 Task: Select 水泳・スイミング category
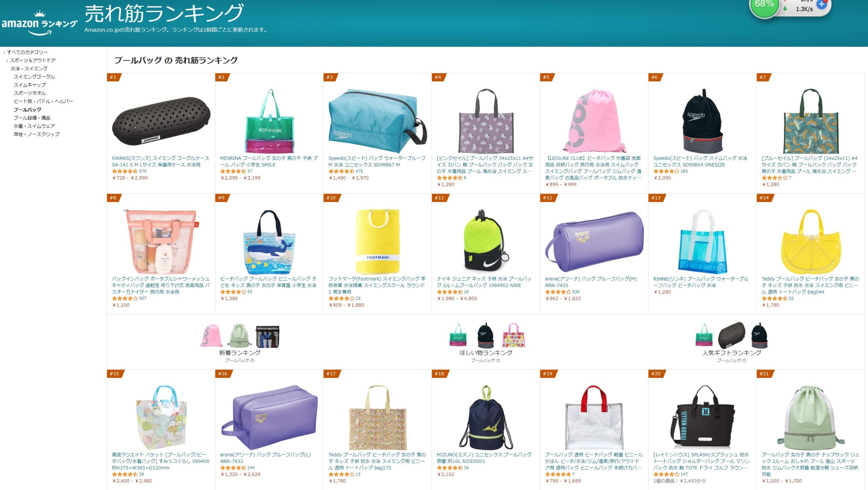pyautogui.click(x=29, y=68)
